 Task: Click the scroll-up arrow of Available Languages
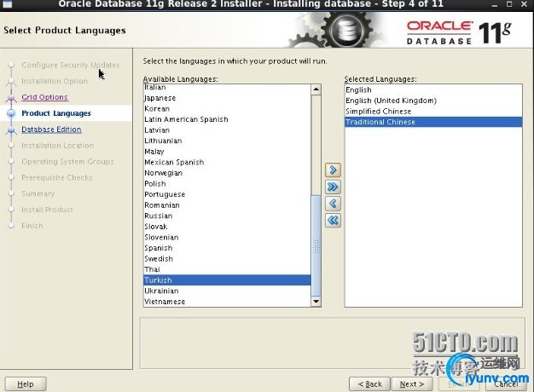point(316,89)
